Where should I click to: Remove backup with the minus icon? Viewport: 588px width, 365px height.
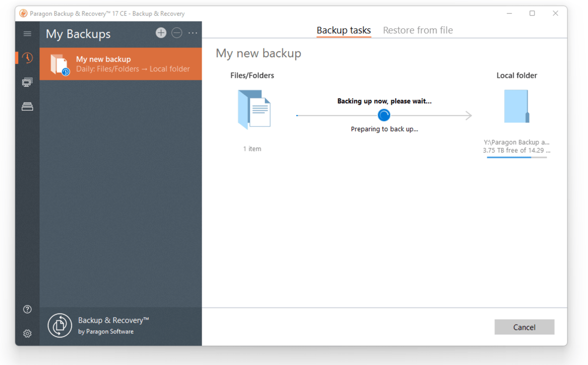click(x=177, y=33)
